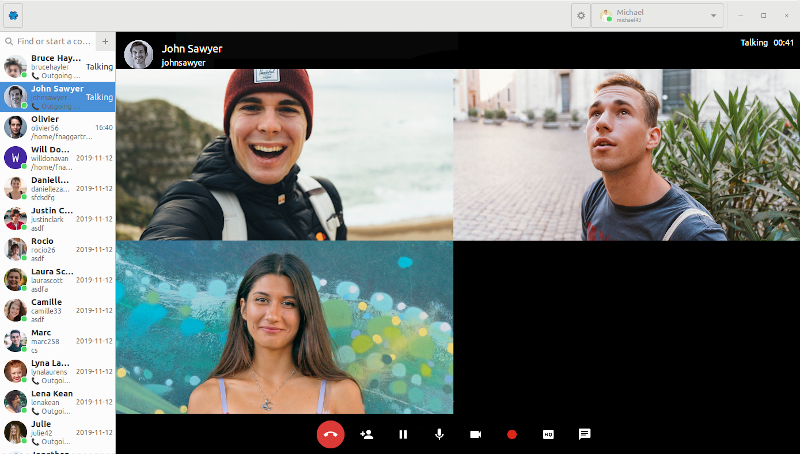Open the Will Do... conversation
Screen dimensions: 800x454
coord(58,158)
